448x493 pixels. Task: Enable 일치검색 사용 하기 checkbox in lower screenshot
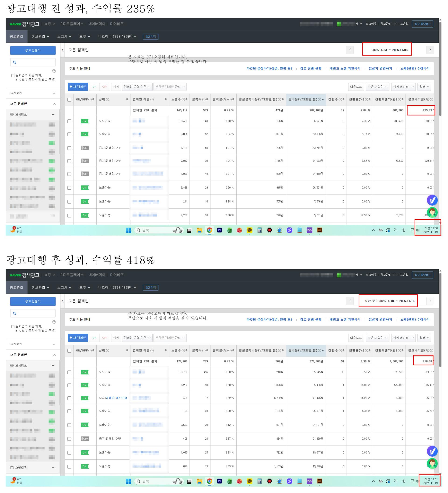click(13, 326)
